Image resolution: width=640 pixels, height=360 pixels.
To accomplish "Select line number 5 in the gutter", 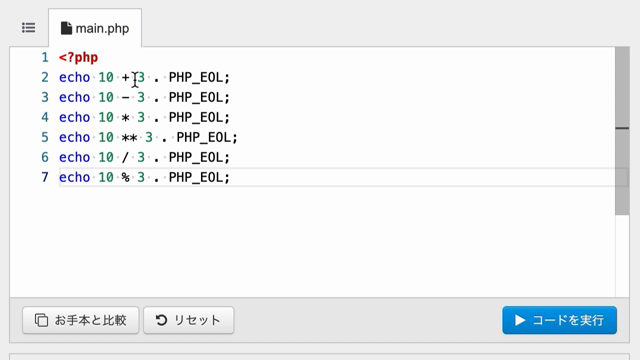I will pos(44,138).
